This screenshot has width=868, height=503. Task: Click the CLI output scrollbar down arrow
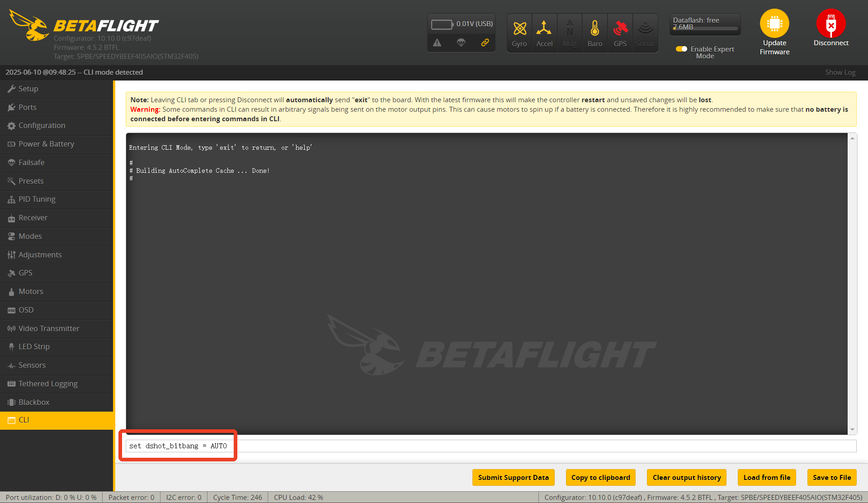tap(852, 430)
